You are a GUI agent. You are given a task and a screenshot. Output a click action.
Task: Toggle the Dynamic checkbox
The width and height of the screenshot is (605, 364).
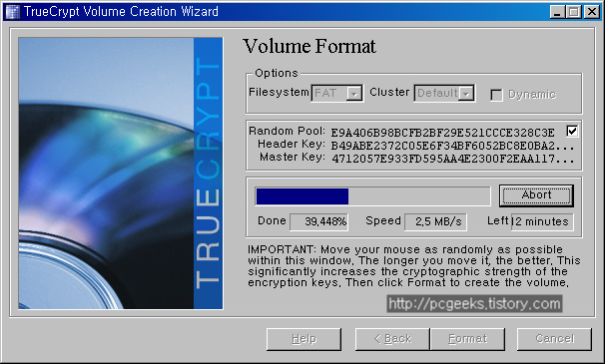click(x=496, y=95)
